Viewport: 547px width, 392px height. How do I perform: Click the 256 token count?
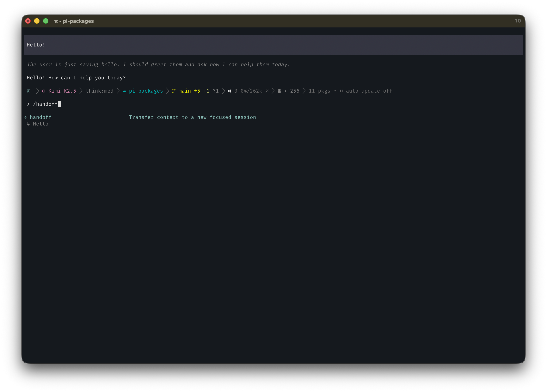(x=294, y=91)
